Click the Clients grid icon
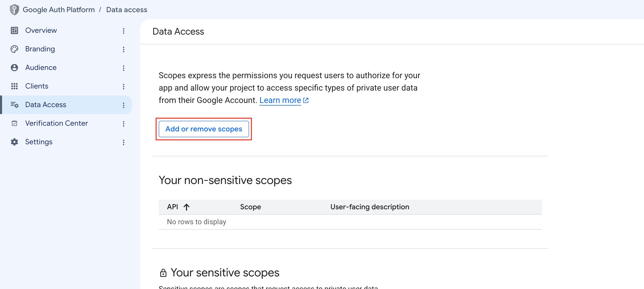The image size is (644, 289). [14, 86]
